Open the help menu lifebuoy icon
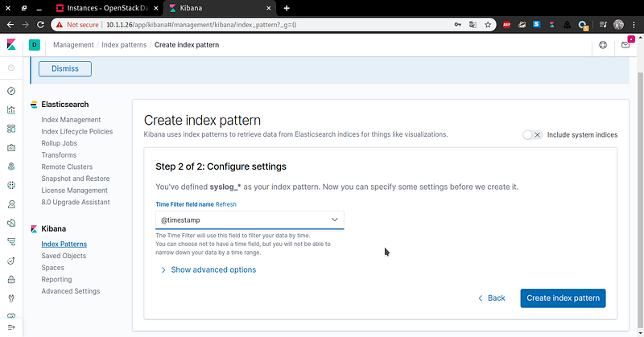 point(602,45)
